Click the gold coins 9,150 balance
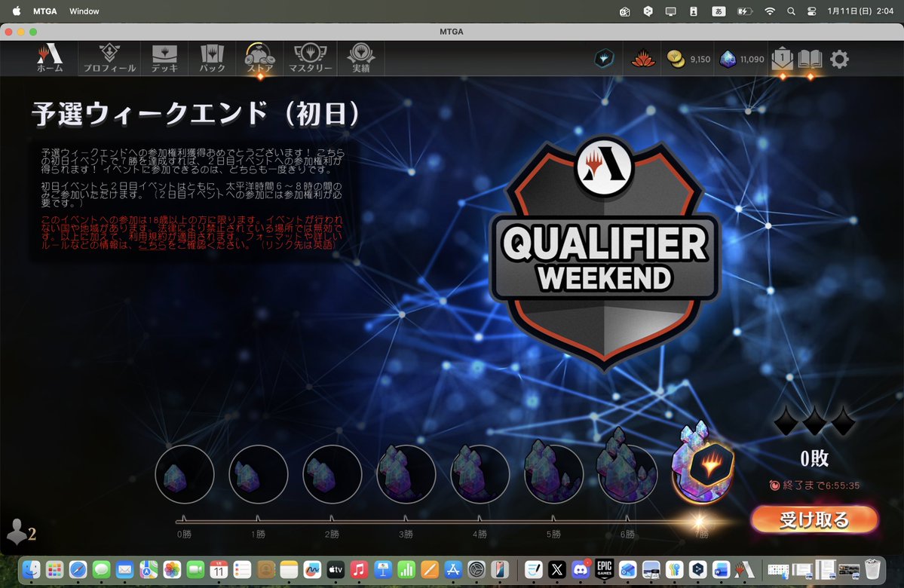 pyautogui.click(x=688, y=59)
